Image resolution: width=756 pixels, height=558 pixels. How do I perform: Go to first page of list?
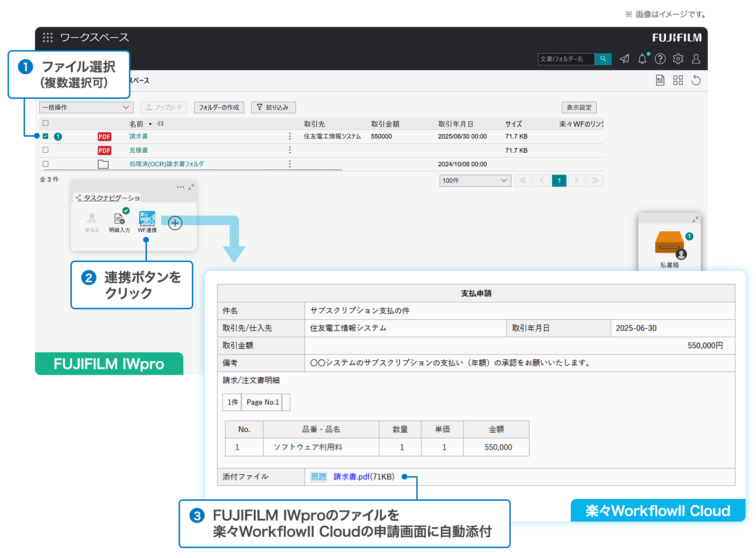coord(523,181)
